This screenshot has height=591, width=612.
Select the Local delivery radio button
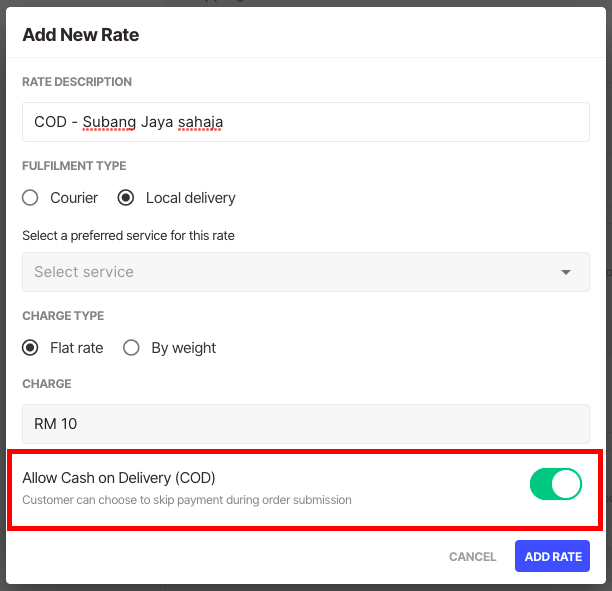pyautogui.click(x=126, y=198)
